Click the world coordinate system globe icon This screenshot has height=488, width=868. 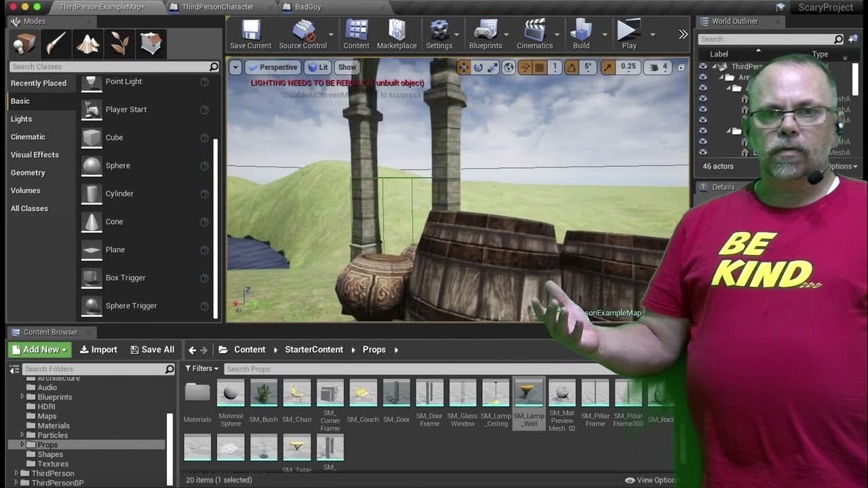pyautogui.click(x=509, y=67)
